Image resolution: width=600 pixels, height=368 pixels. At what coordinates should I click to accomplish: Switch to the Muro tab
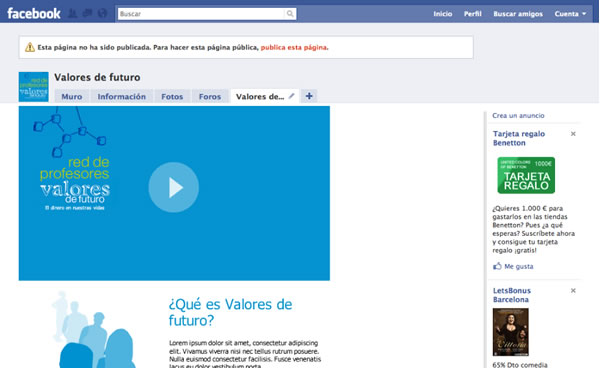[72, 96]
